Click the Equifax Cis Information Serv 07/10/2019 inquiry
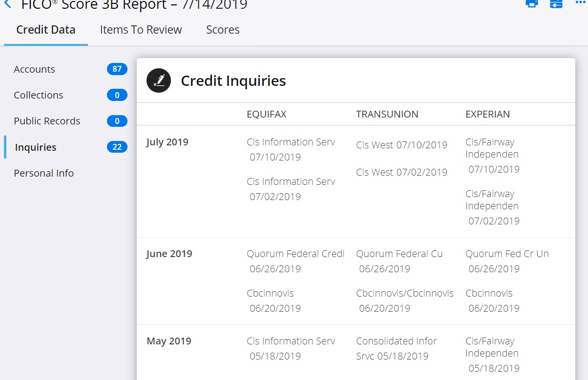Screen dimensions: 588x380 291,149
